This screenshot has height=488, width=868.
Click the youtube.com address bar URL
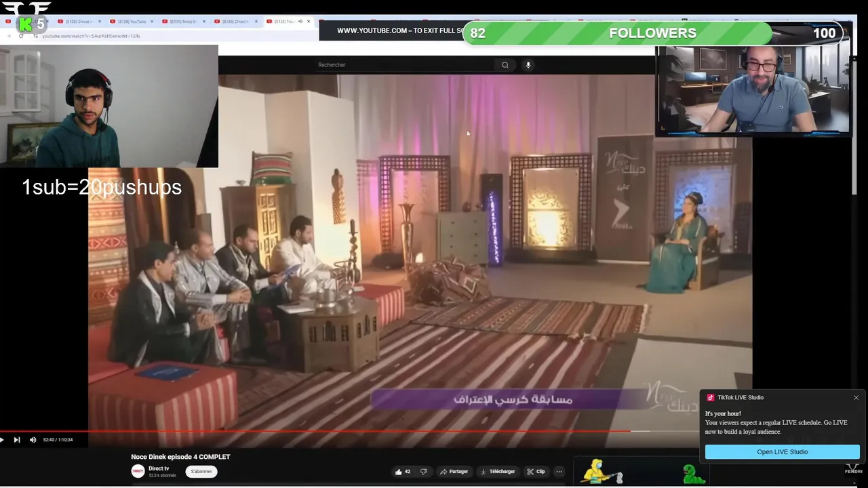pos(91,36)
